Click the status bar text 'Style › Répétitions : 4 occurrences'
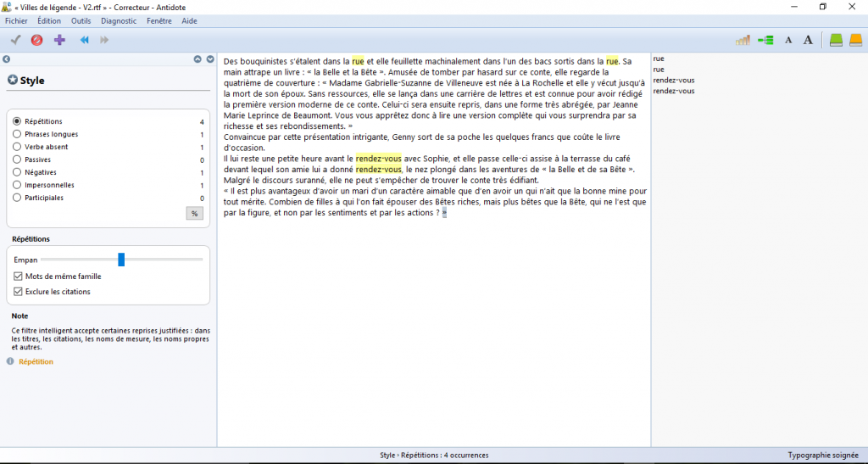Screen dimensions: 868x464 click(434, 456)
